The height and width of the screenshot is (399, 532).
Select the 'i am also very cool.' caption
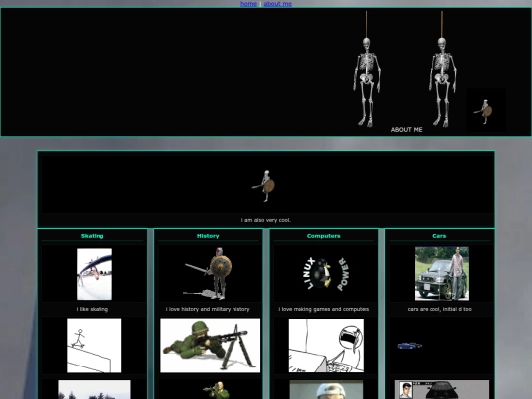(x=266, y=220)
